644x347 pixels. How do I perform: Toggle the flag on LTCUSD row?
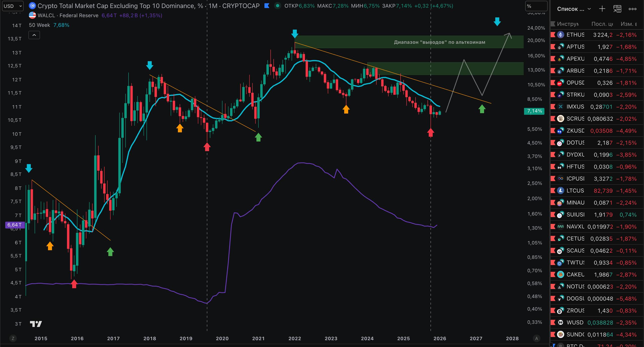tap(553, 191)
